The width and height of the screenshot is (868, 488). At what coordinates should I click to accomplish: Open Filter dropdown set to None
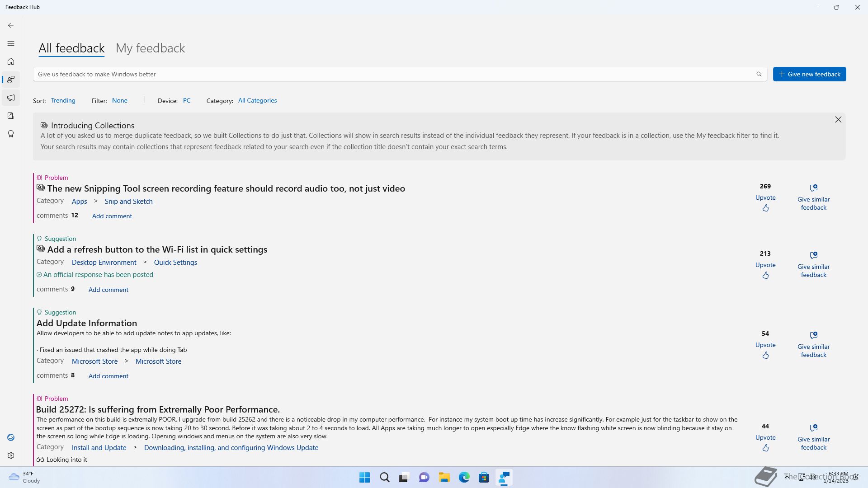[120, 100]
